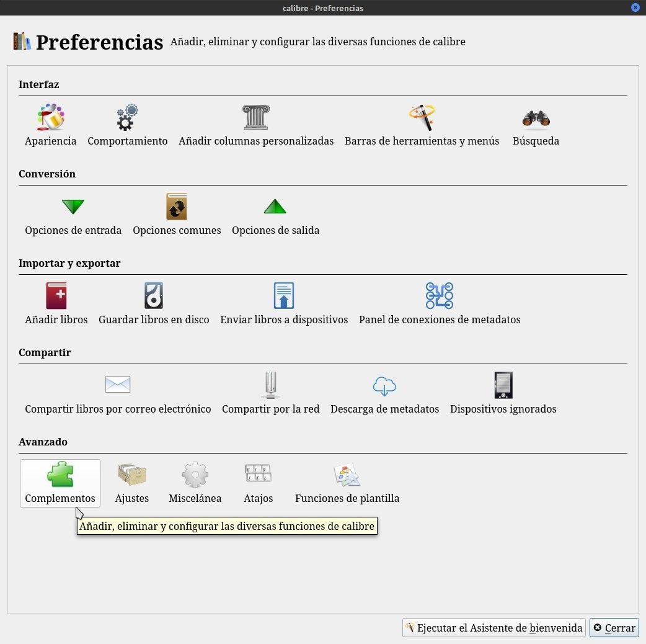Open Ajustes file drawer icon
This screenshot has height=644, width=646.
click(x=132, y=474)
